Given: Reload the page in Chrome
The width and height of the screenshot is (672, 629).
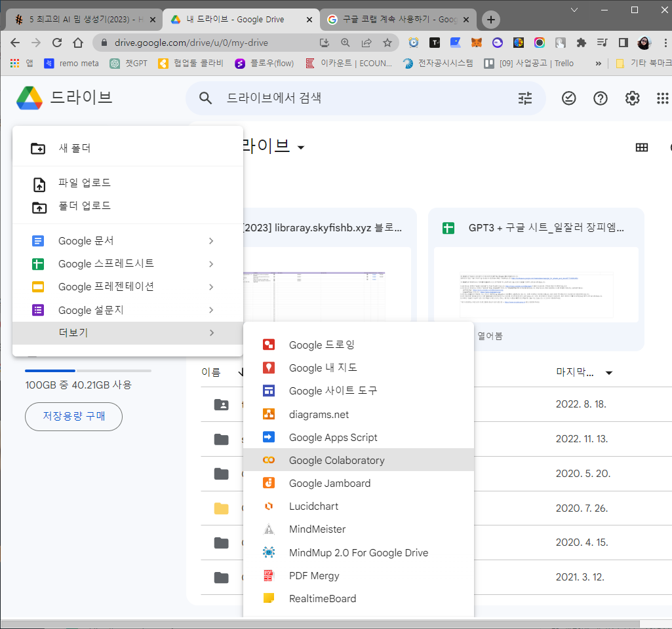Looking at the screenshot, I should click(x=57, y=43).
